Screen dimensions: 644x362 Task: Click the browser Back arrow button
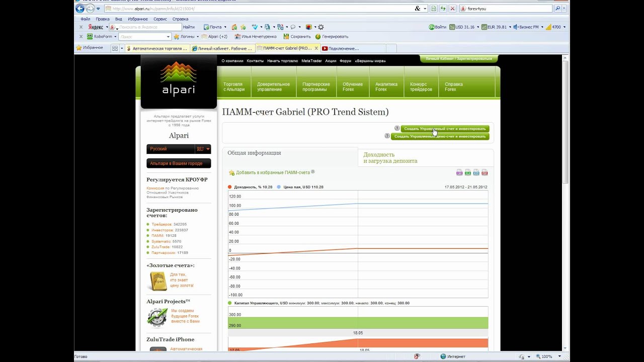point(80,9)
